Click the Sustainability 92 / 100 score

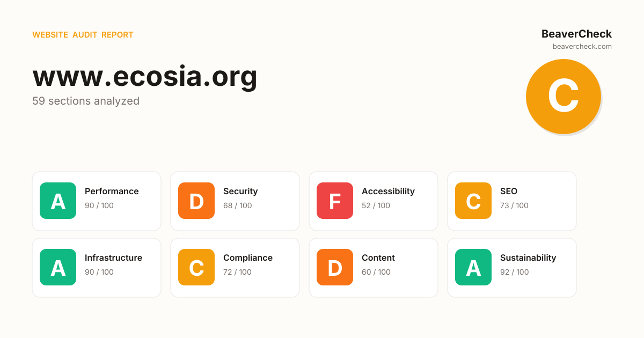click(515, 272)
